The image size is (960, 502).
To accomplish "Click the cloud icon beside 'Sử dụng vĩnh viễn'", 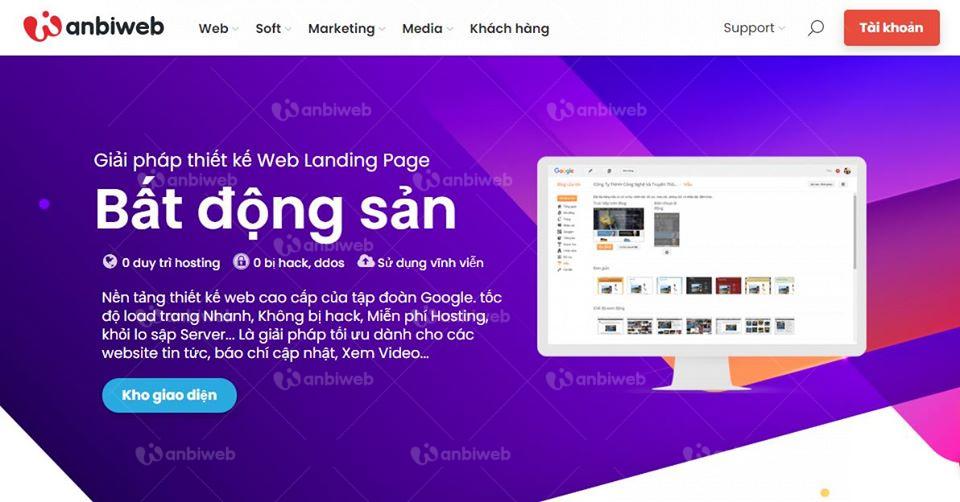I will click(366, 261).
